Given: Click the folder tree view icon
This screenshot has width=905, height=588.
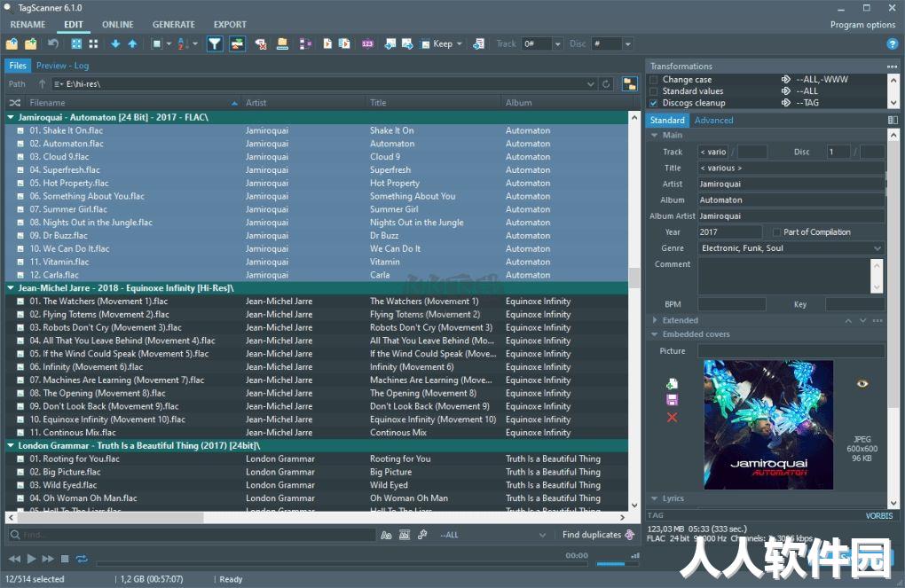Looking at the screenshot, I should point(630,84).
